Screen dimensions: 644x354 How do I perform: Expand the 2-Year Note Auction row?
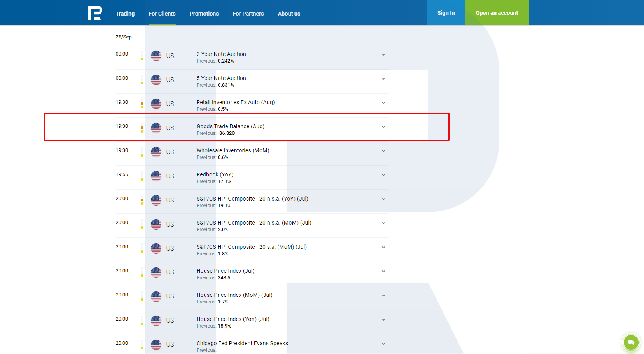(383, 55)
